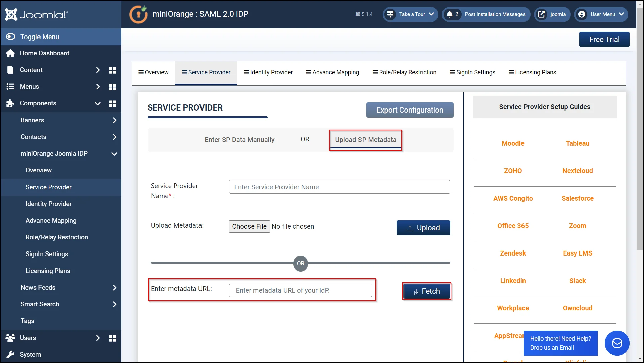Click the Users people icon
Viewport: 644px width, 363px height.
coord(10,338)
